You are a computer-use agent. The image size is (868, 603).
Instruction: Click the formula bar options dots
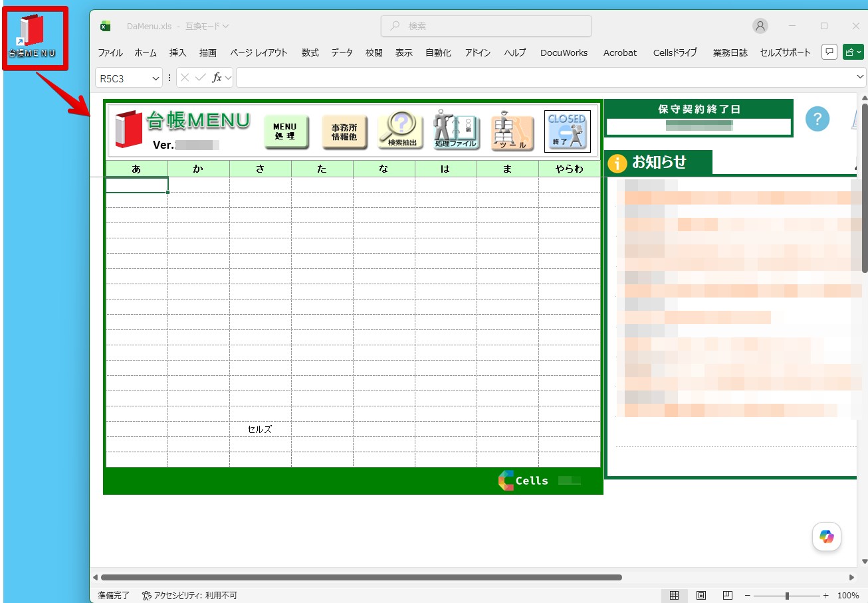coord(169,78)
